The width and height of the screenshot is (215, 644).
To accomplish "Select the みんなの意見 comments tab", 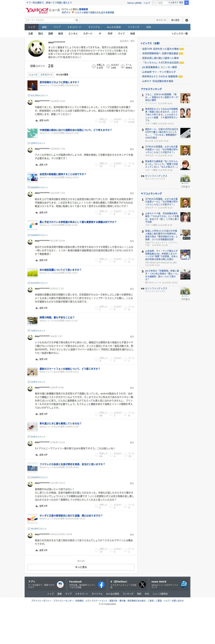I will tap(62, 75).
